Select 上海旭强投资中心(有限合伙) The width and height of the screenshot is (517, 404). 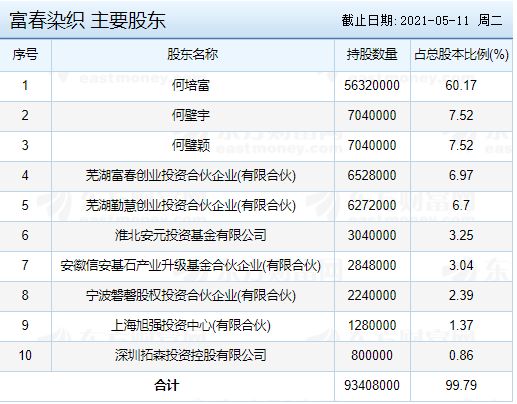coord(191,325)
